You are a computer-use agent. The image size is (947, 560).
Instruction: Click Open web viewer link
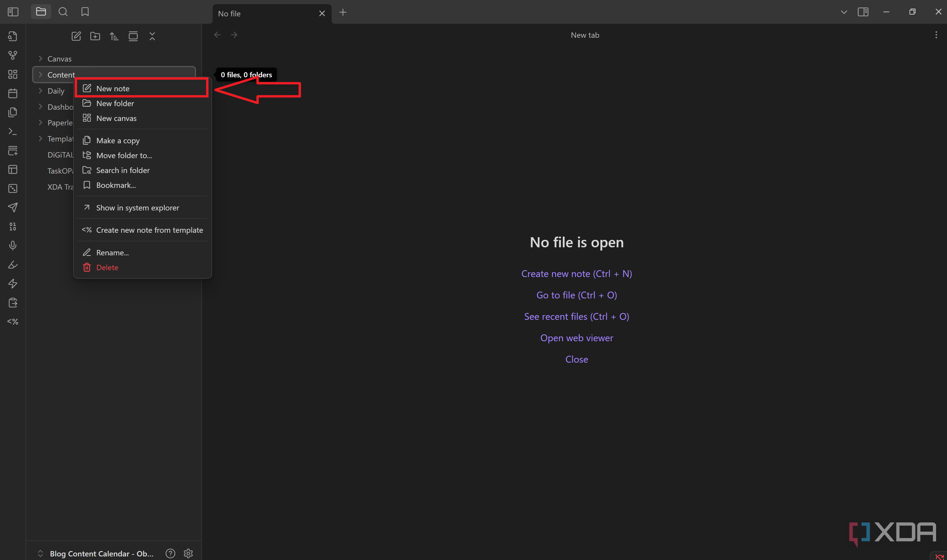(577, 338)
